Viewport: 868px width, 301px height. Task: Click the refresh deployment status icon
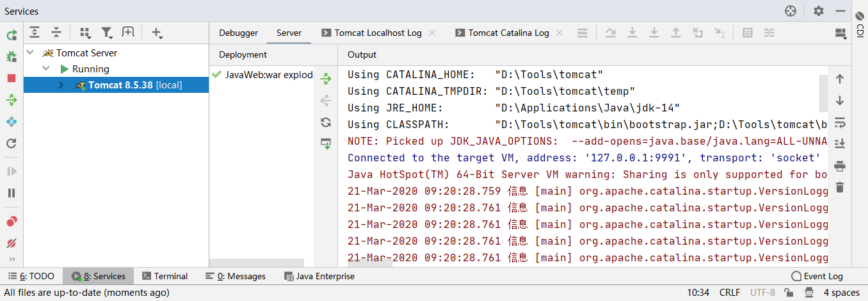tap(326, 122)
